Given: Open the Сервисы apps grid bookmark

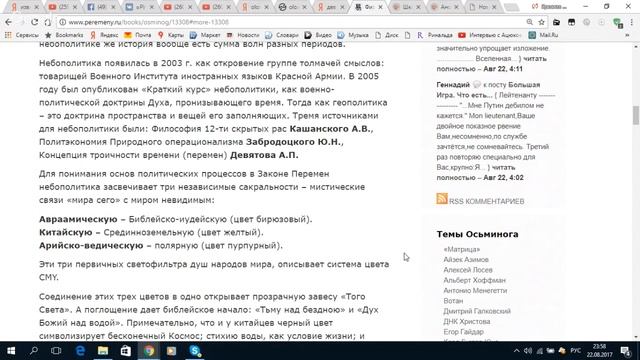Looking at the screenshot, I should (x=22, y=35).
